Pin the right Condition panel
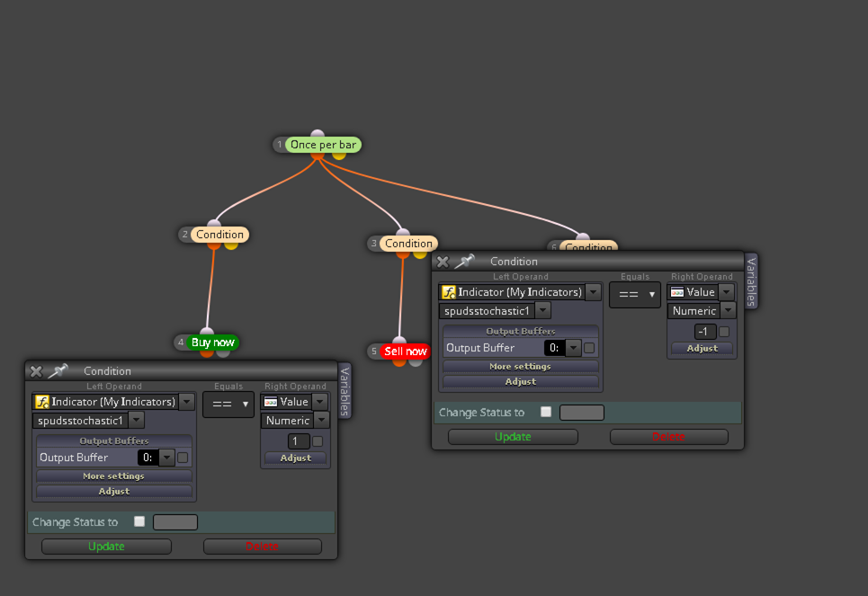This screenshot has height=596, width=868. [x=464, y=262]
